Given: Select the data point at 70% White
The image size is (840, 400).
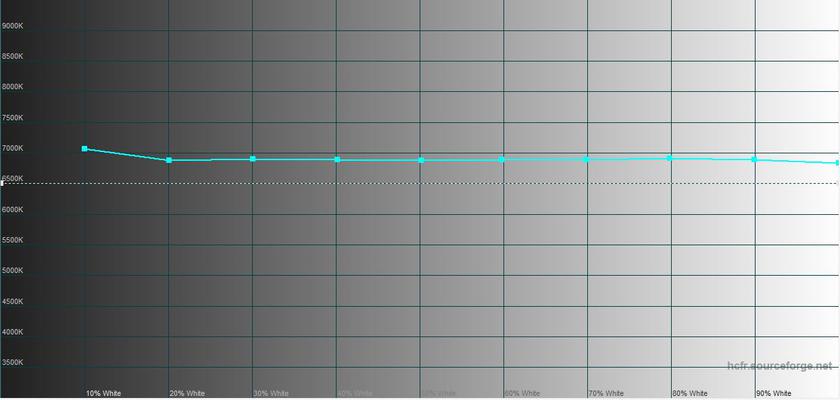Looking at the screenshot, I should pyautogui.click(x=587, y=159).
